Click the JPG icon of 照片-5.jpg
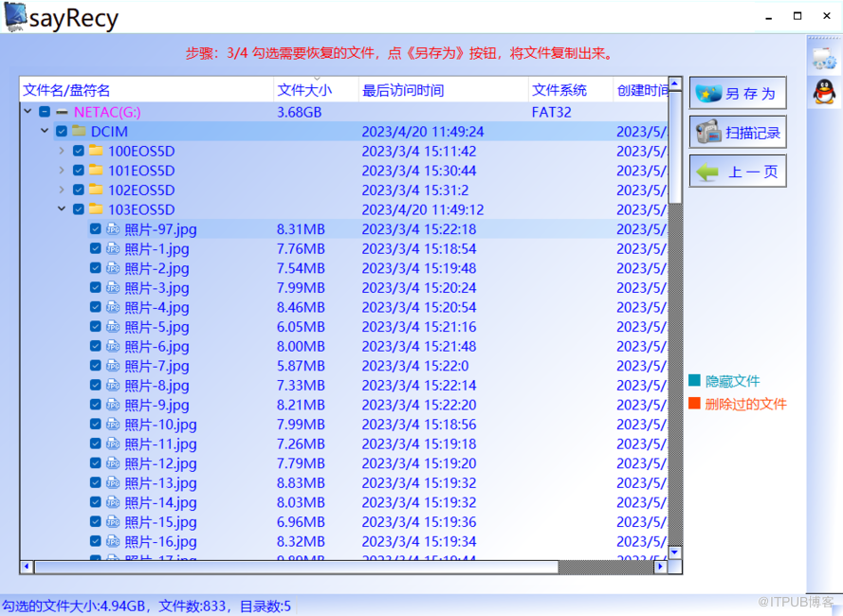 (113, 326)
